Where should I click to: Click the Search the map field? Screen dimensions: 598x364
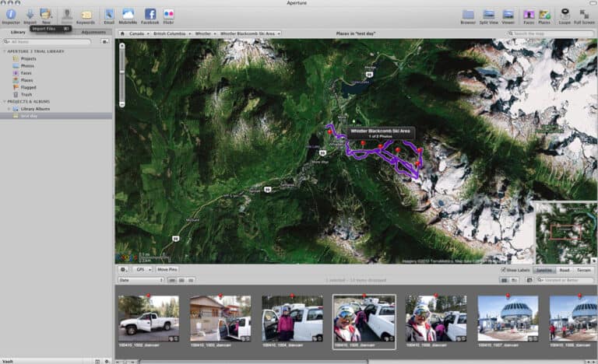coord(551,33)
